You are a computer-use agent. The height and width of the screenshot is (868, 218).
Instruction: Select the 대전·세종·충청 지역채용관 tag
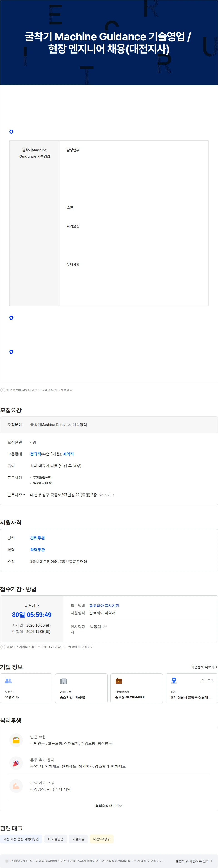tap(21, 839)
